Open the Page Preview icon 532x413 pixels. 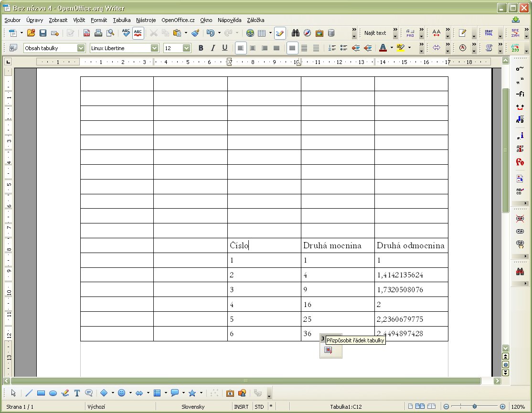110,33
